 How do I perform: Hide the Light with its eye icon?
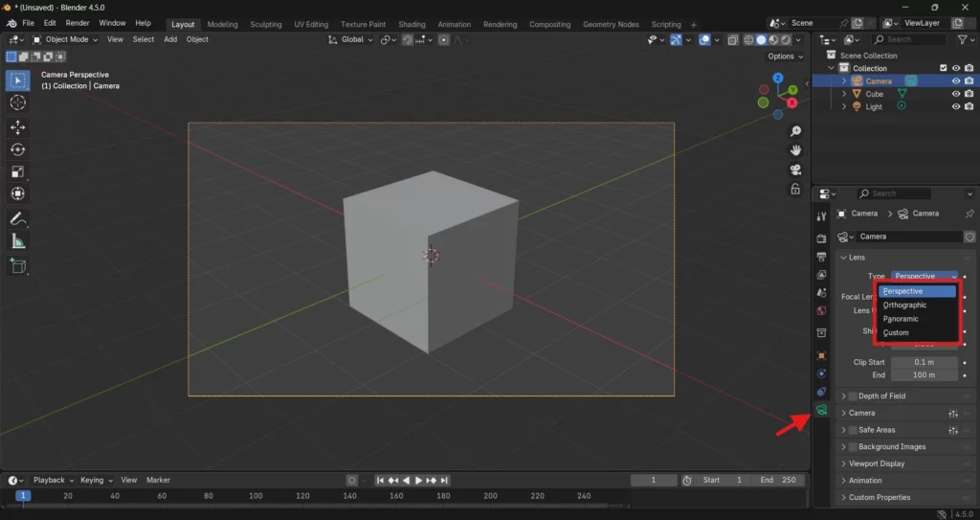point(956,107)
